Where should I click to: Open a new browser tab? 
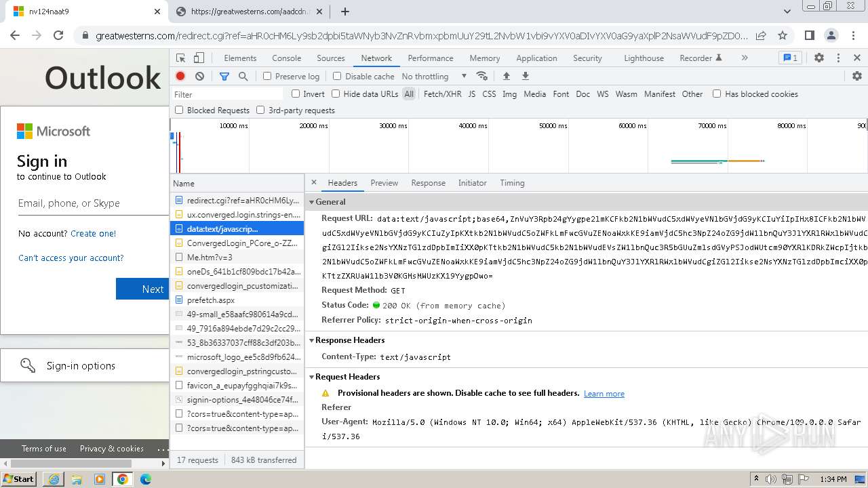tap(344, 12)
